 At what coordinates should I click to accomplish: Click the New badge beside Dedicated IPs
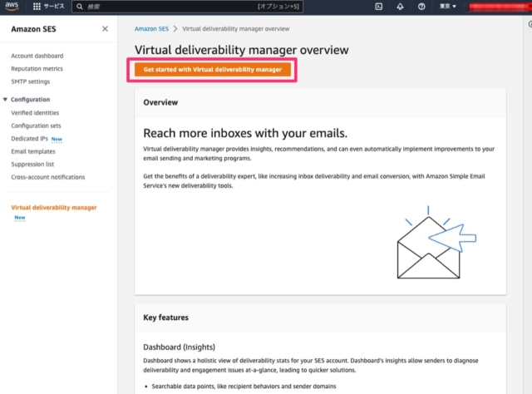click(57, 139)
